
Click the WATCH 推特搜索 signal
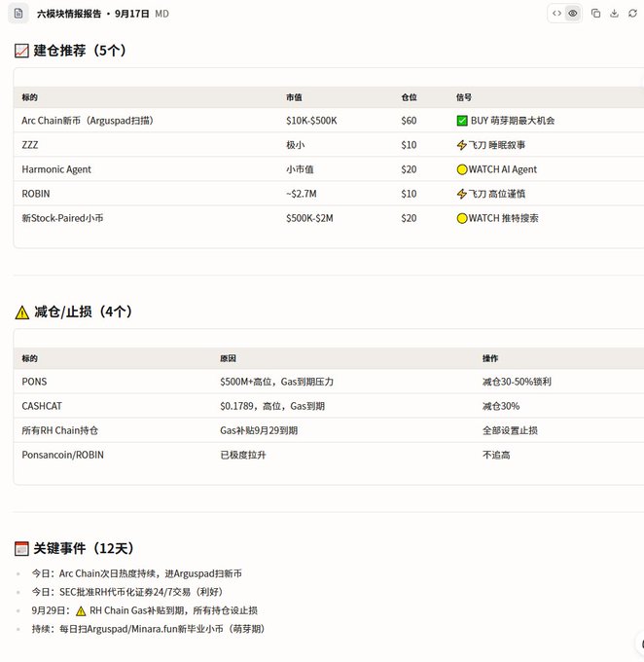coord(497,218)
